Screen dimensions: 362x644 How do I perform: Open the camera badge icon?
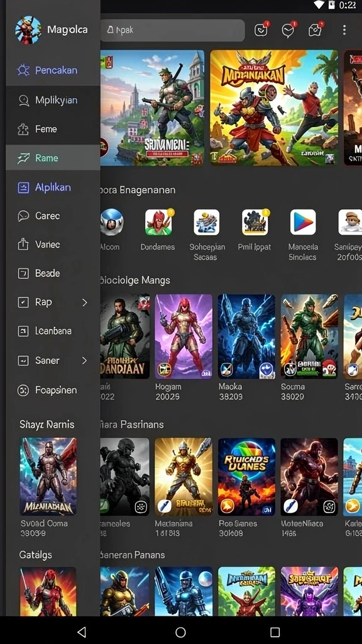pos(315,30)
